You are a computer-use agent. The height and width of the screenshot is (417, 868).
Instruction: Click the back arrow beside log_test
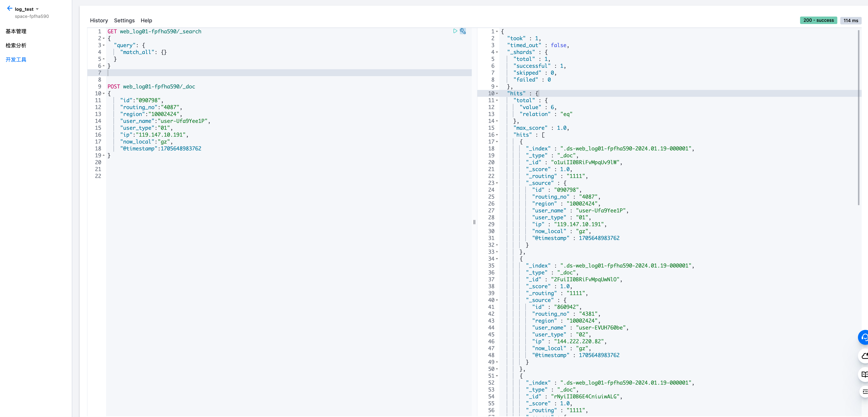tap(9, 8)
